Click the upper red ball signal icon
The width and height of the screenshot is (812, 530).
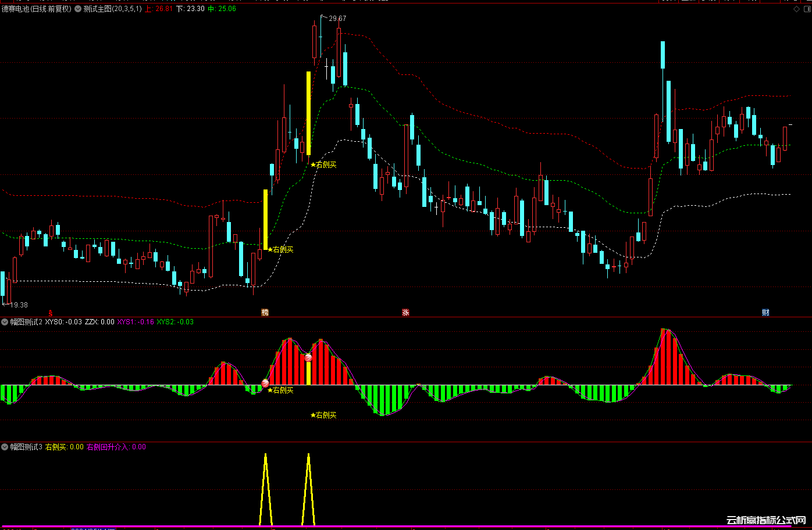coord(308,358)
